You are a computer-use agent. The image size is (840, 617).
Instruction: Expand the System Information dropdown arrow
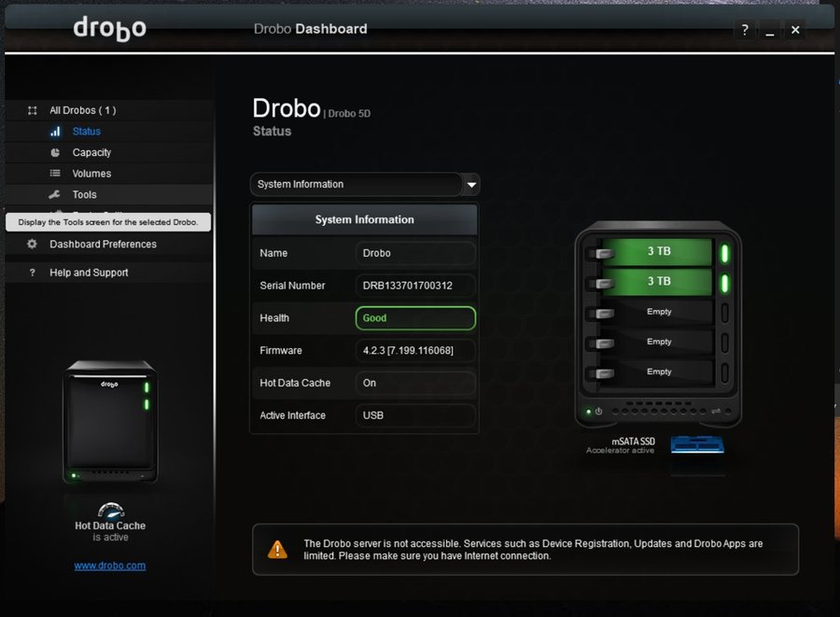(x=471, y=185)
